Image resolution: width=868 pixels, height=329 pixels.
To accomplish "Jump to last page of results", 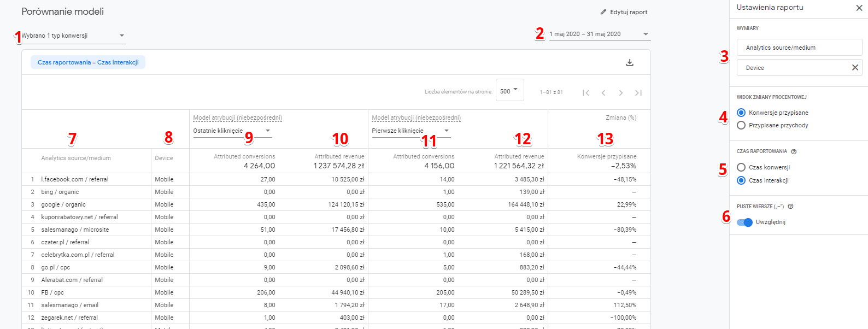I will tap(638, 93).
